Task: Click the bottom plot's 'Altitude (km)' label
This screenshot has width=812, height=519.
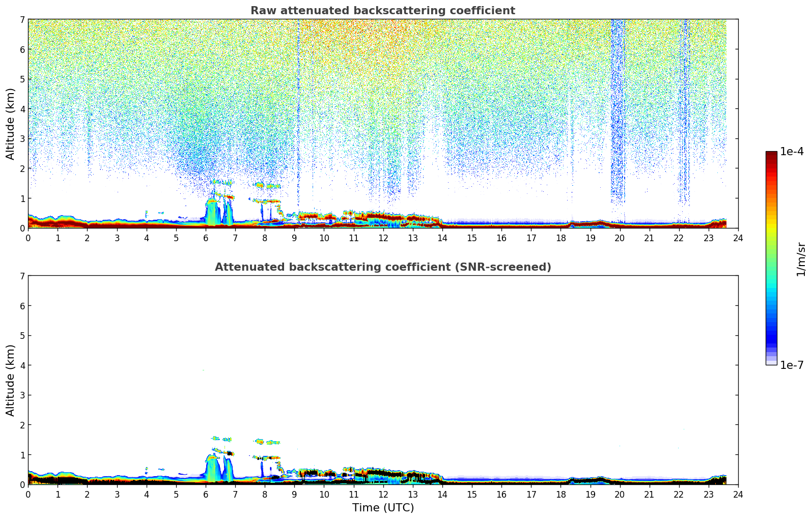Action: click(x=11, y=380)
